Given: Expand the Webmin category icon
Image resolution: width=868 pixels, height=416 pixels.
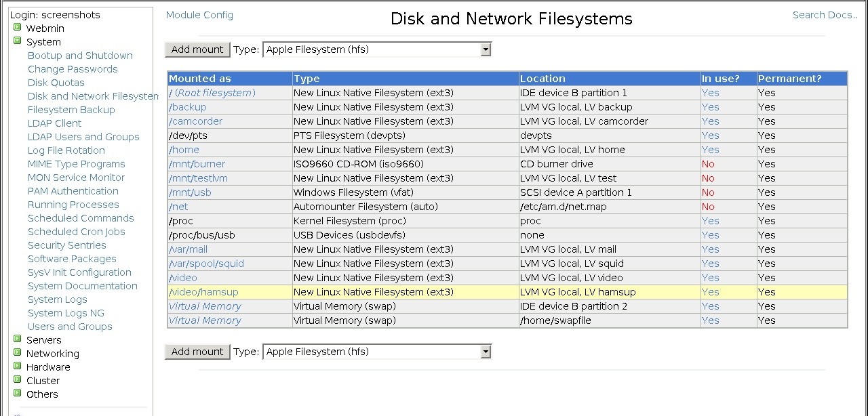Looking at the screenshot, I should [x=18, y=28].
